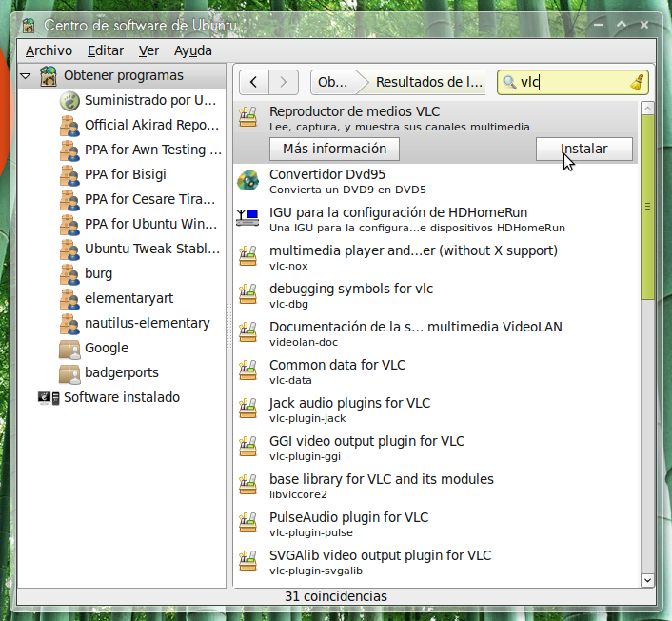Click the libvlccore2 package icon
Image resolution: width=672 pixels, height=621 pixels.
tap(247, 485)
